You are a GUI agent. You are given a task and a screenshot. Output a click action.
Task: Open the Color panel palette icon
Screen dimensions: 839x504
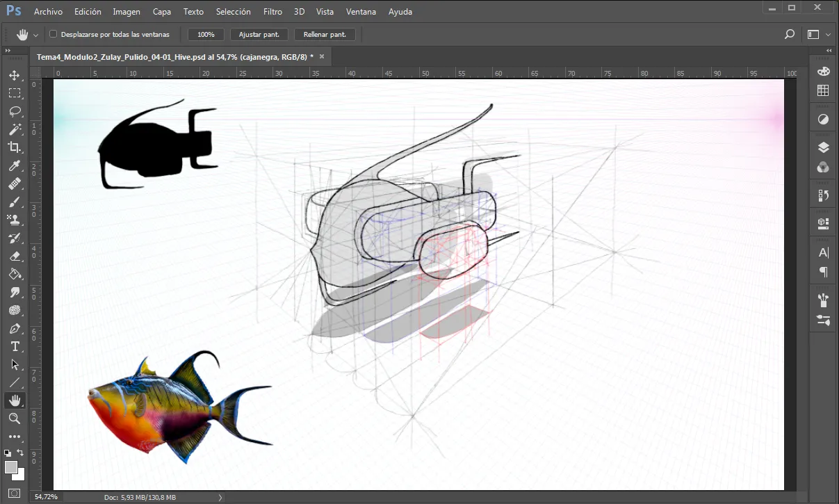tap(823, 72)
